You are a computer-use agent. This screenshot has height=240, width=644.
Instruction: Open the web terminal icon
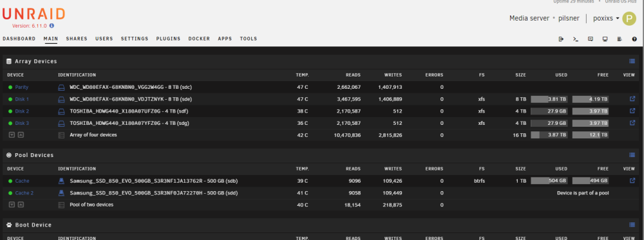click(x=576, y=39)
